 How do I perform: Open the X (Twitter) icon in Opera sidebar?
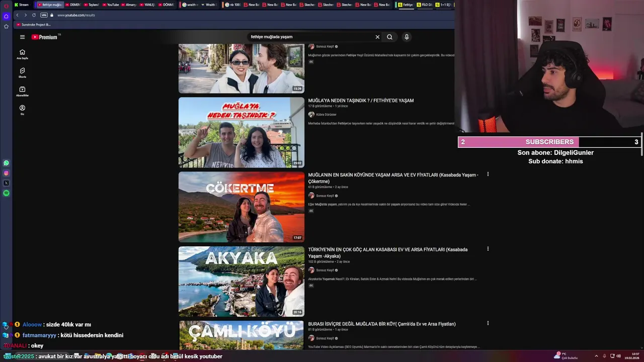point(6,183)
